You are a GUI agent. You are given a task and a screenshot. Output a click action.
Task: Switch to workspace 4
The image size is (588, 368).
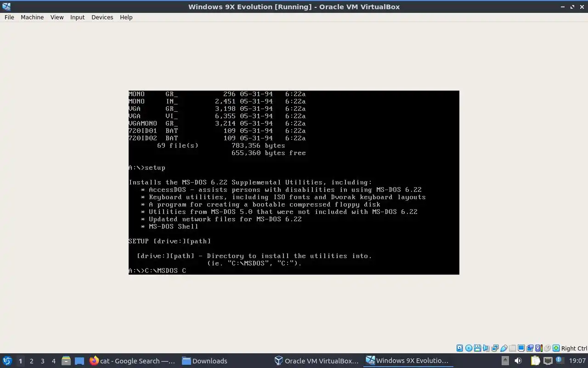[x=53, y=361]
